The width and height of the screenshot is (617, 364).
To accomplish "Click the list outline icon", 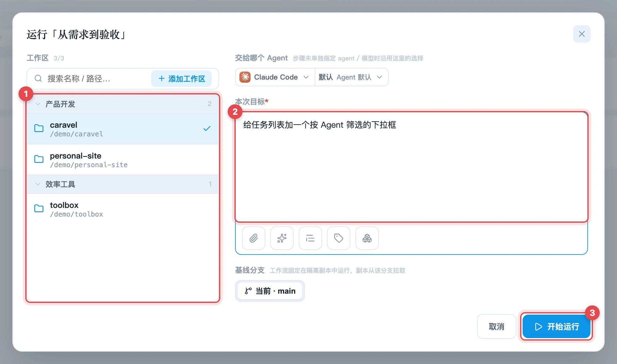I will point(310,238).
